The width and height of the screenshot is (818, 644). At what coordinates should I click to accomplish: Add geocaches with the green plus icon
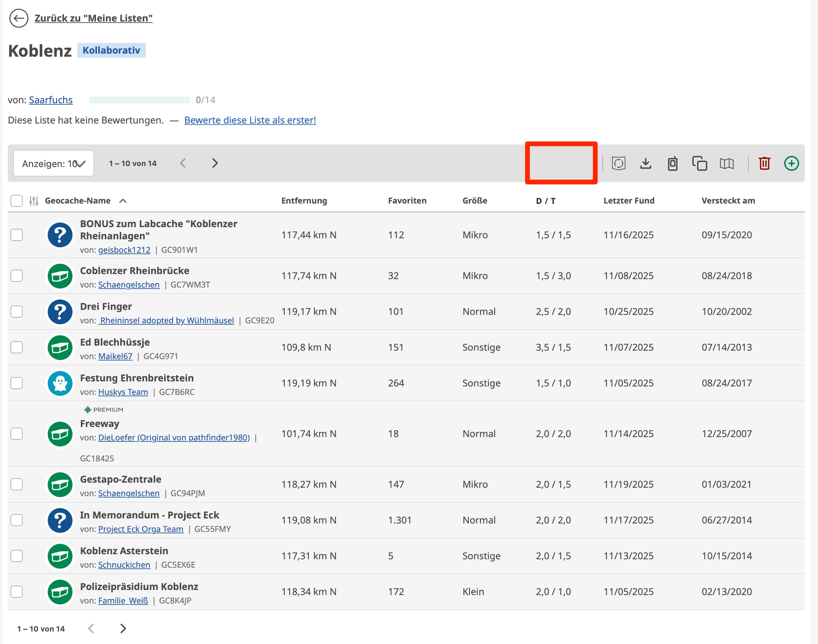point(791,163)
